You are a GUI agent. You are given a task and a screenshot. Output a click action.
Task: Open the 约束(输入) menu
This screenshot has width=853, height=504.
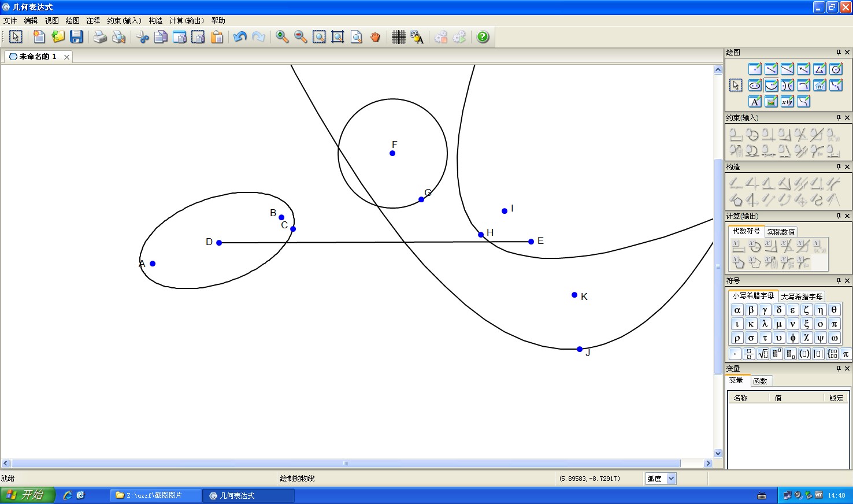[125, 20]
